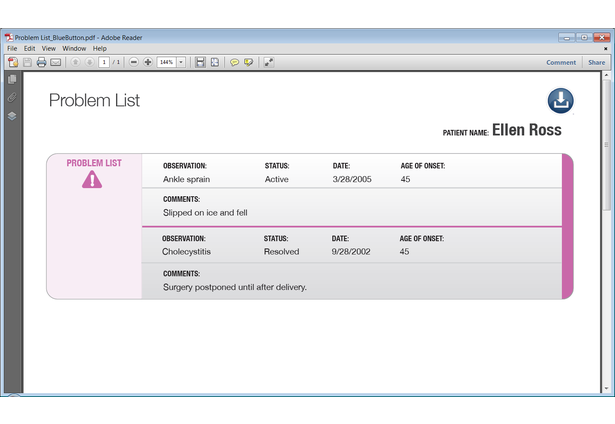Click the Save file icon
Viewport: 615px width, 424px height.
coord(27,62)
